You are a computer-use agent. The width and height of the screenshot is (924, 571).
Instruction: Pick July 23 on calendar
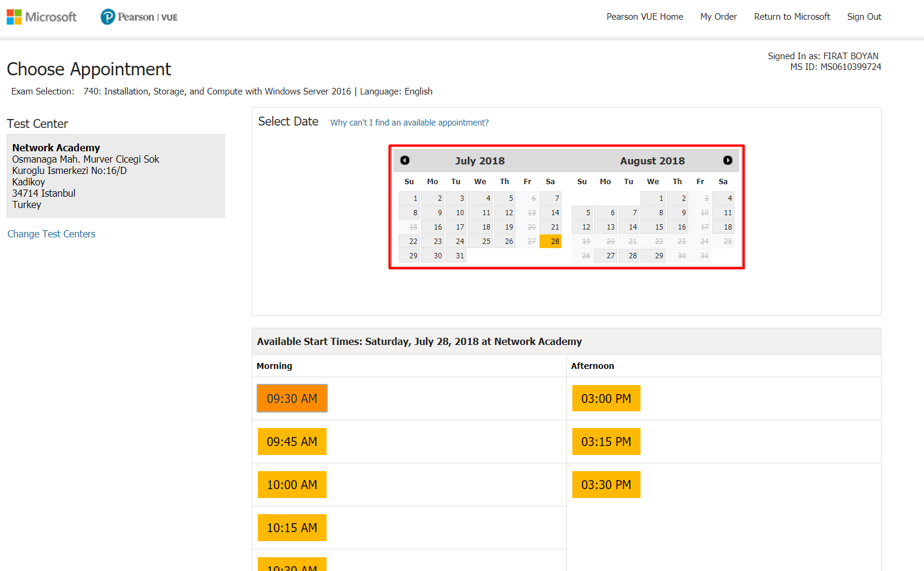click(432, 241)
